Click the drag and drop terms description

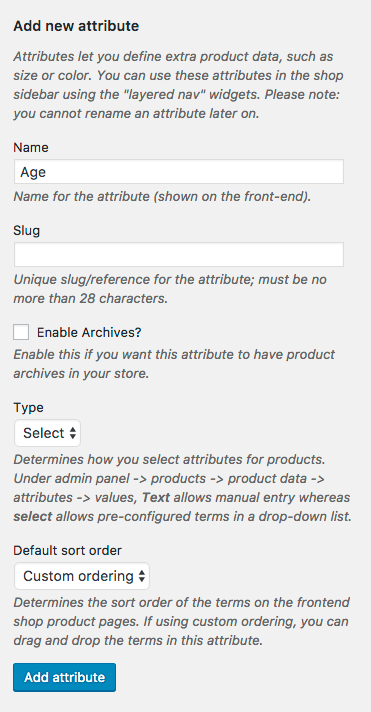[x=182, y=622]
